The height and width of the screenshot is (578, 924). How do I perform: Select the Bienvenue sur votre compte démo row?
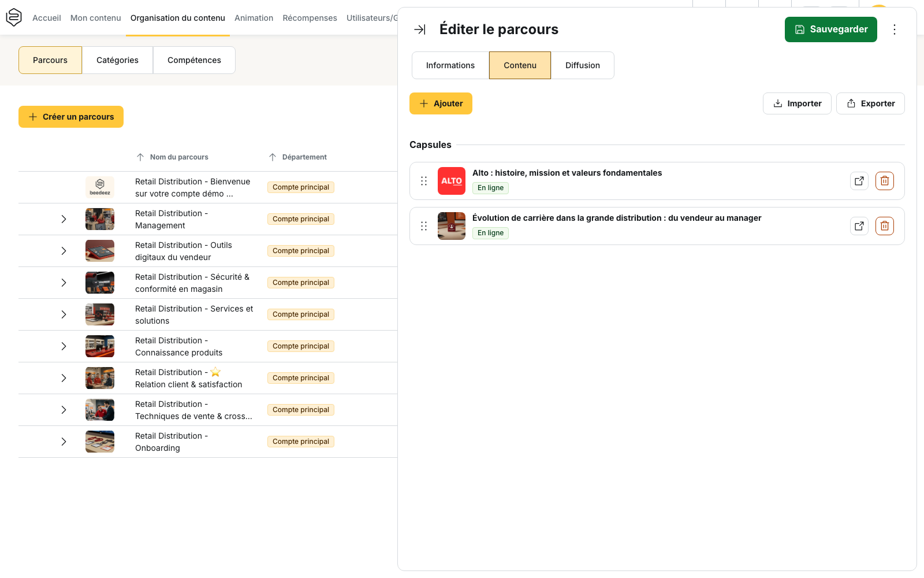pyautogui.click(x=208, y=187)
